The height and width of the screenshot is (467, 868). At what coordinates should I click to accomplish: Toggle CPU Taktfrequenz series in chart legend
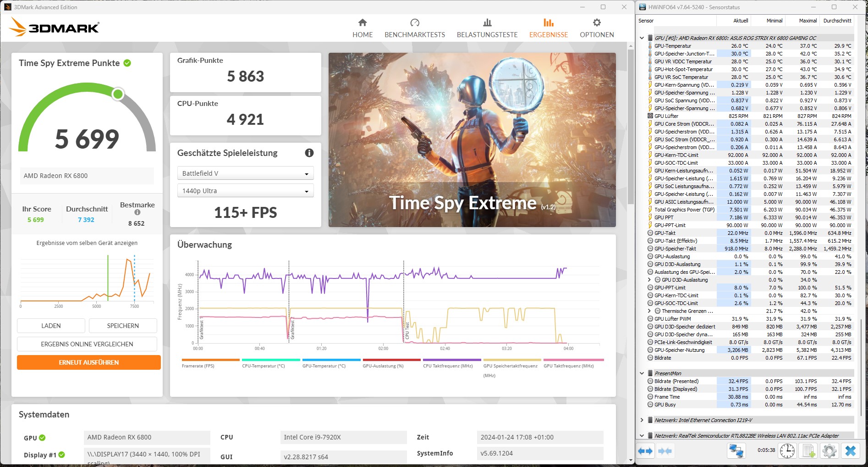[x=452, y=363]
